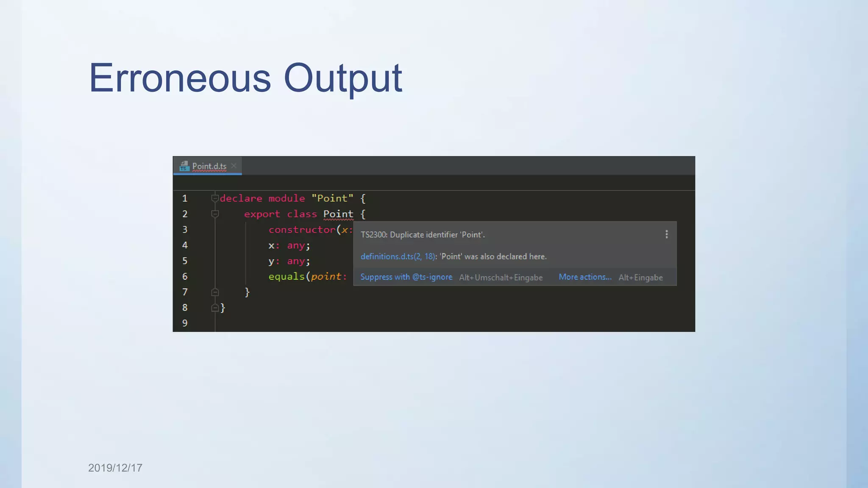Click the export keyword on line 2
868x488 pixels.
pyautogui.click(x=262, y=214)
